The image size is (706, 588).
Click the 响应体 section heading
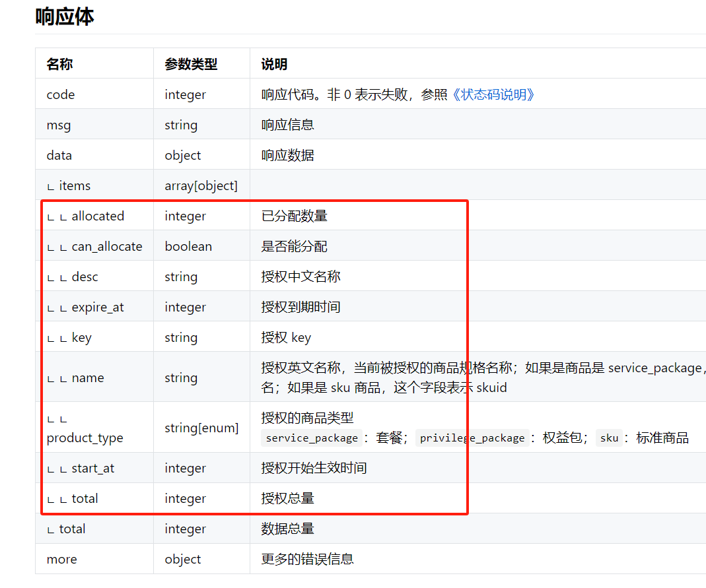tap(65, 16)
